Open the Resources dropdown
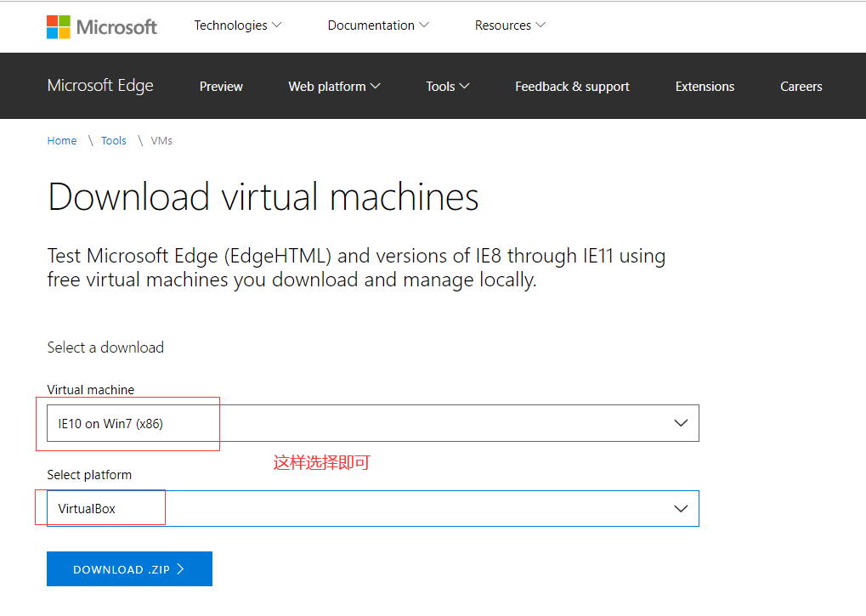Viewport: 866px width, 616px height. click(x=510, y=25)
